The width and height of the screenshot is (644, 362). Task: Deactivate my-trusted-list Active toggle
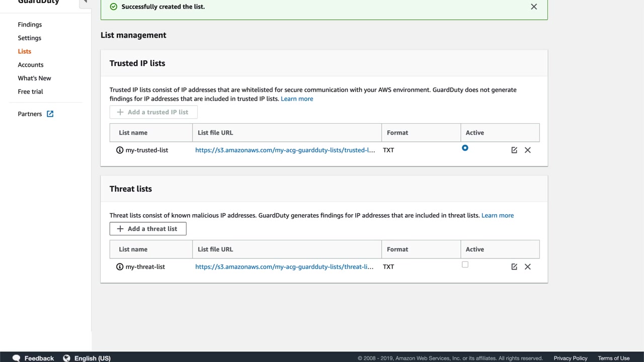pyautogui.click(x=465, y=148)
